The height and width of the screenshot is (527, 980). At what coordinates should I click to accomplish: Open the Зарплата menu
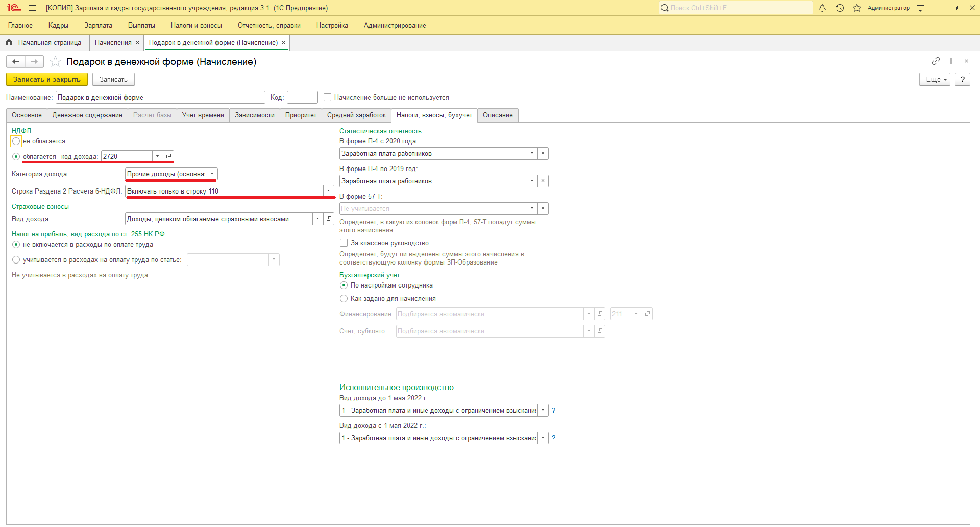tap(98, 25)
